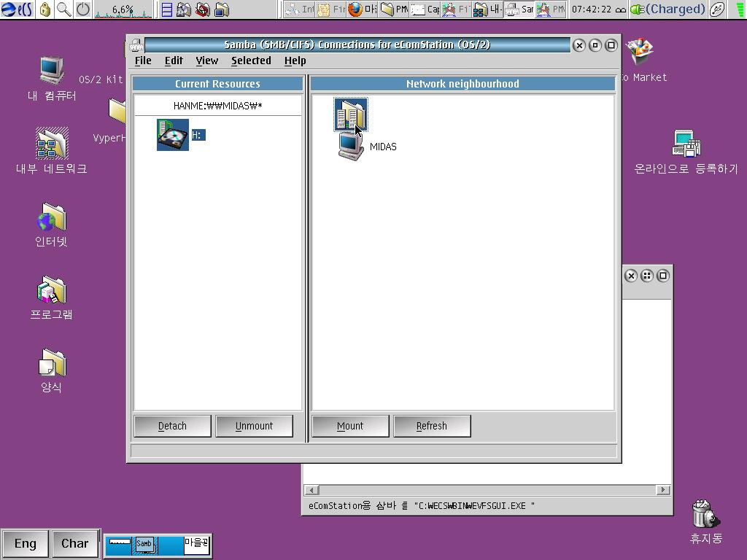747x560 pixels.
Task: Click the Unmount button
Action: [x=254, y=426]
